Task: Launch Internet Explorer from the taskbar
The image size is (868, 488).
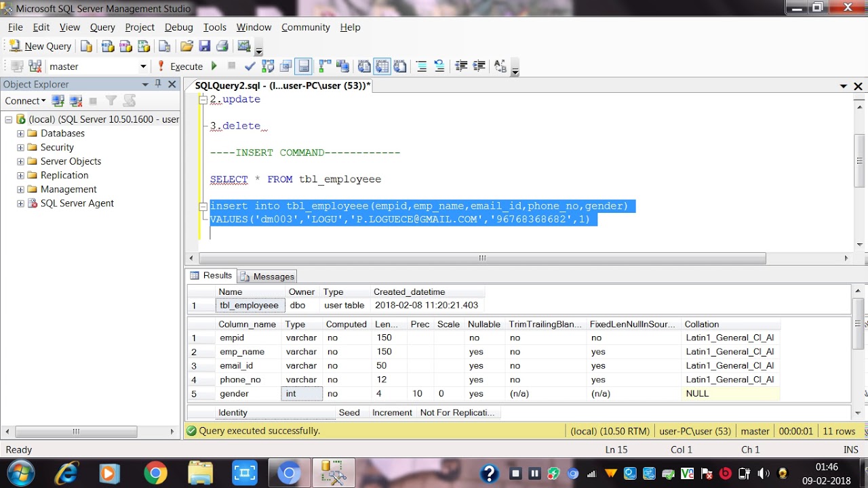Action: click(x=66, y=473)
